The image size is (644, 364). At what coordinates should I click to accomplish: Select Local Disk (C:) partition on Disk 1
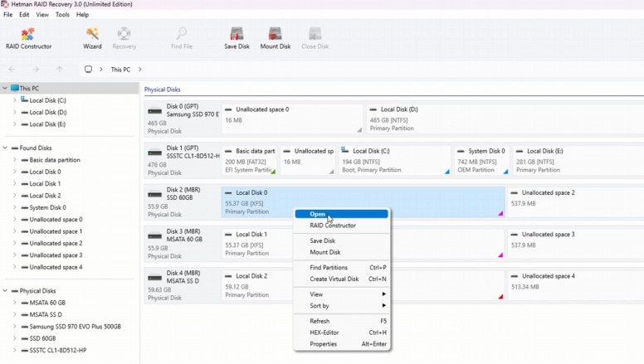click(394, 161)
